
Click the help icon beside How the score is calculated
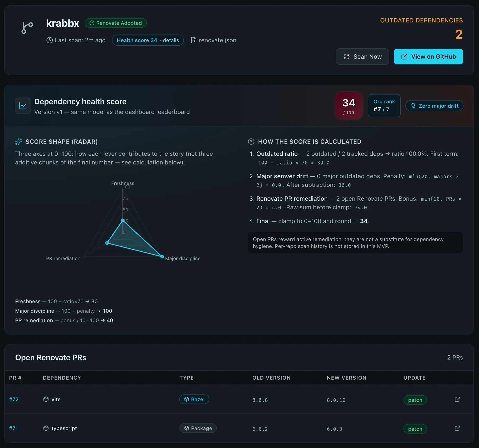point(251,142)
